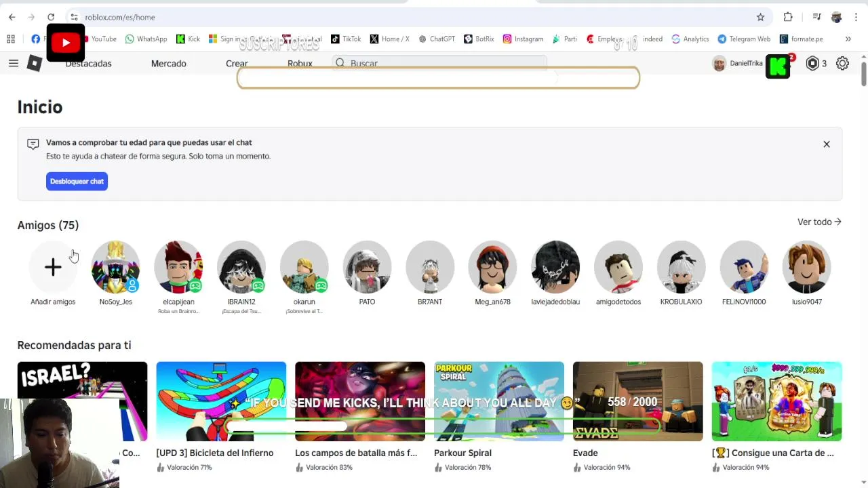Go back with browser back arrow
Viewport: 868px width, 488px height.
tap(12, 17)
